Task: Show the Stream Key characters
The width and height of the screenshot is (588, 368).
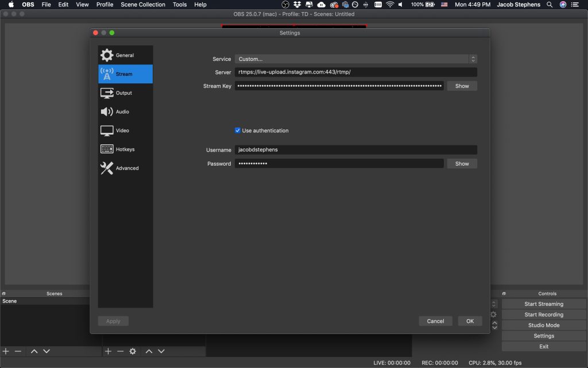Action: (462, 86)
